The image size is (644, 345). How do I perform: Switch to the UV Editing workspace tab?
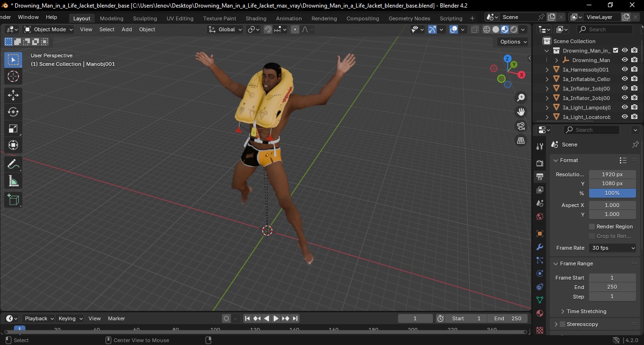(x=180, y=18)
